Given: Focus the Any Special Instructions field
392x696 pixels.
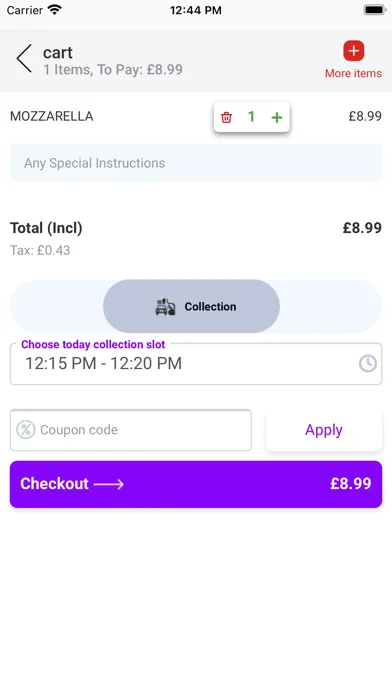Looking at the screenshot, I should 196,163.
